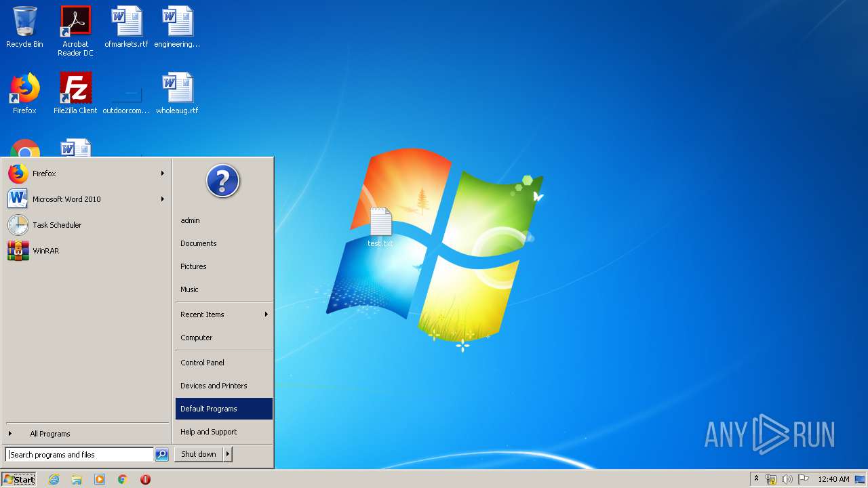This screenshot has height=488, width=868.
Task: Click the Start button
Action: click(19, 479)
